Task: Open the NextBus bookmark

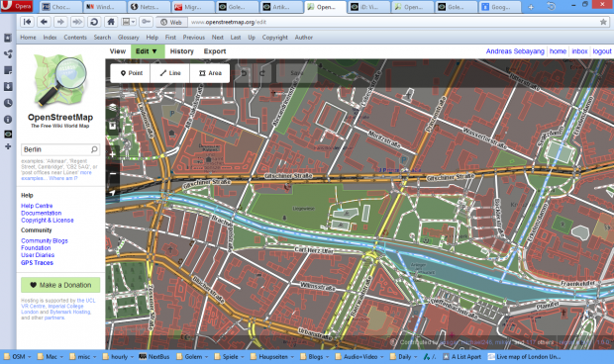Action: [154, 356]
